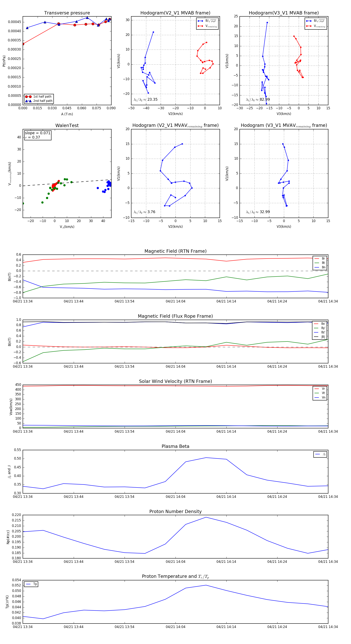Screen dimensions: 351x644
Task: Select 'Br' legend entry in RTN plot
Action: [320, 259]
